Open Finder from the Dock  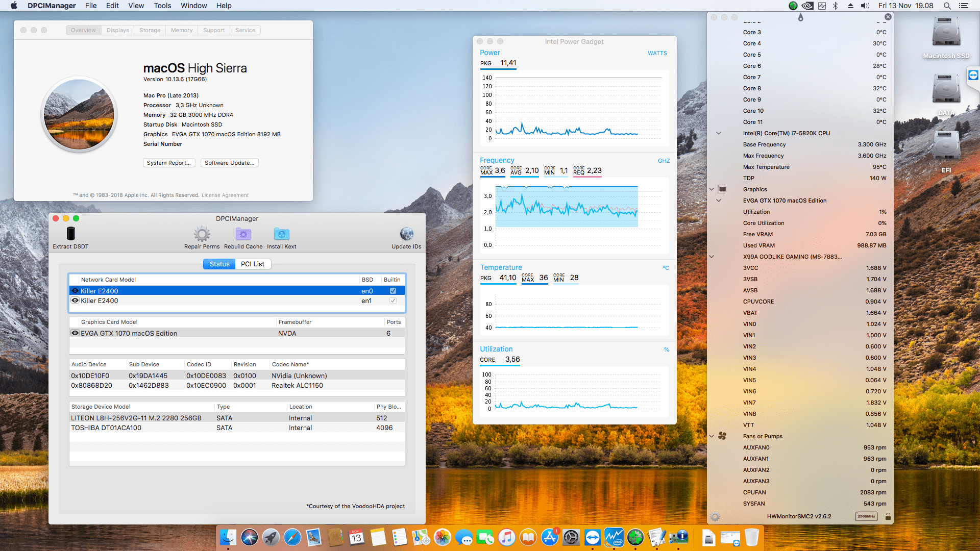[228, 537]
